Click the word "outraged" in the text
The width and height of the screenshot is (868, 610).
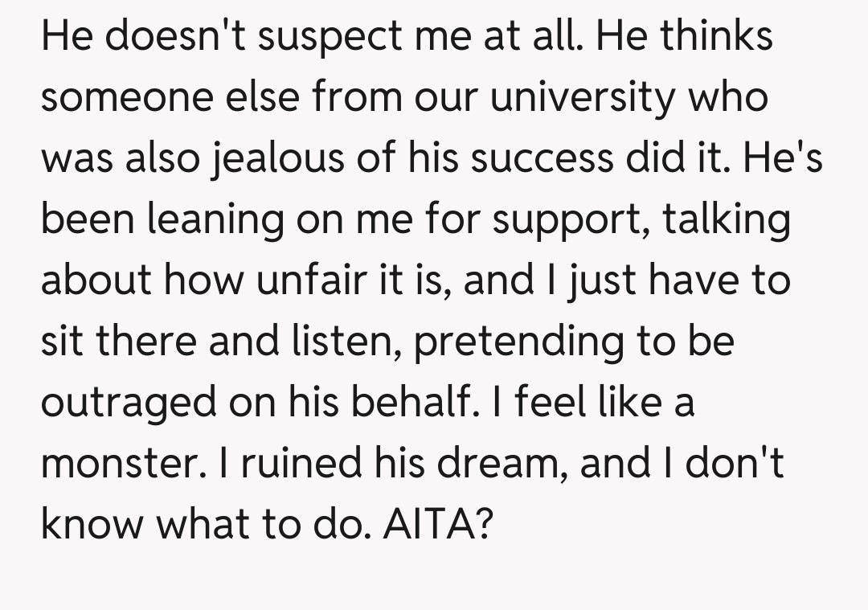pyautogui.click(x=127, y=403)
